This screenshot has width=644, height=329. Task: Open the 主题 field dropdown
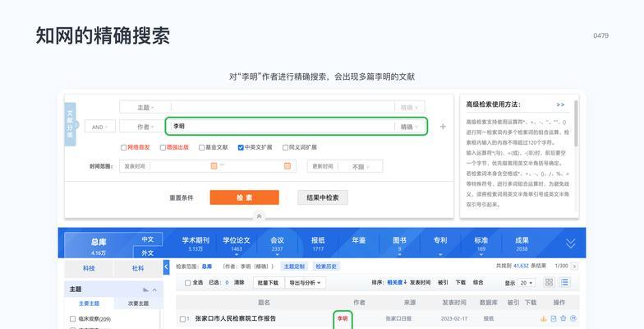(145, 107)
